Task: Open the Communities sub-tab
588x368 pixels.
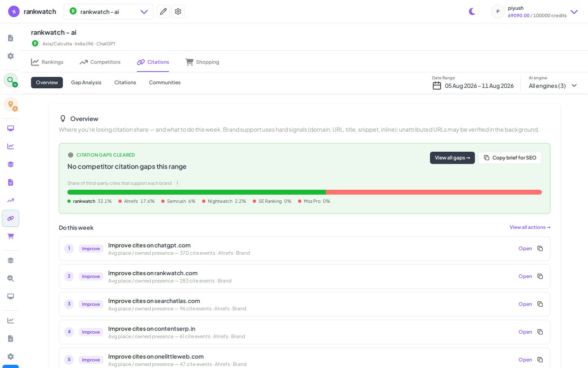Action: tap(165, 83)
